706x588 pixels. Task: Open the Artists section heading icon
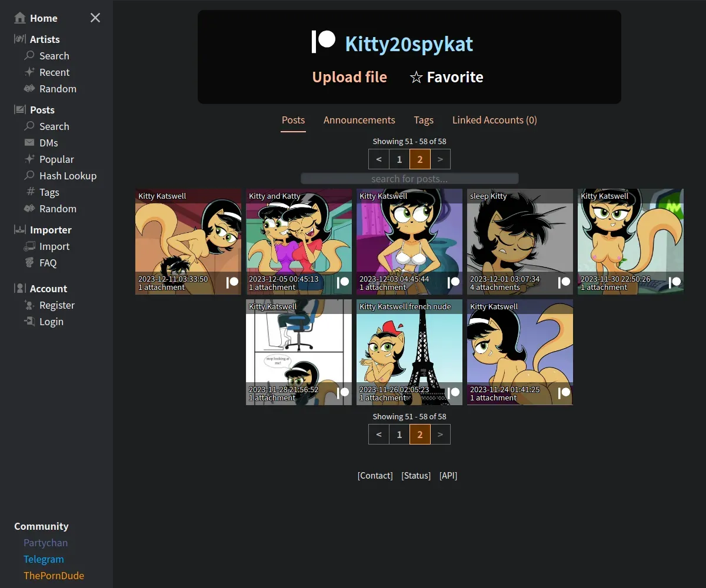pyautogui.click(x=20, y=39)
